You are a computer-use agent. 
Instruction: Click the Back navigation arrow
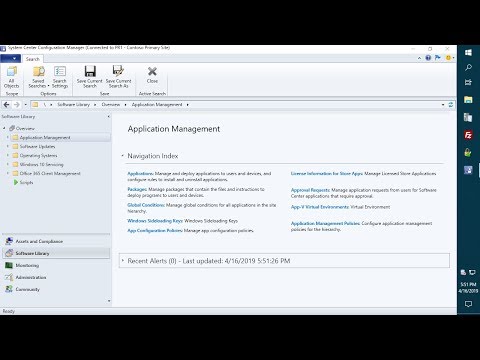6,105
